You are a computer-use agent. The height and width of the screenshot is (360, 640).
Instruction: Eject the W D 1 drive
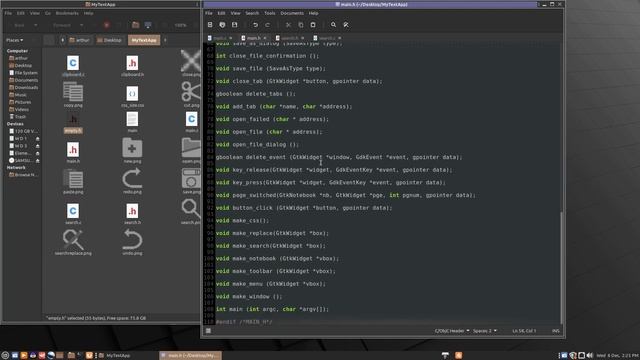pos(38,138)
